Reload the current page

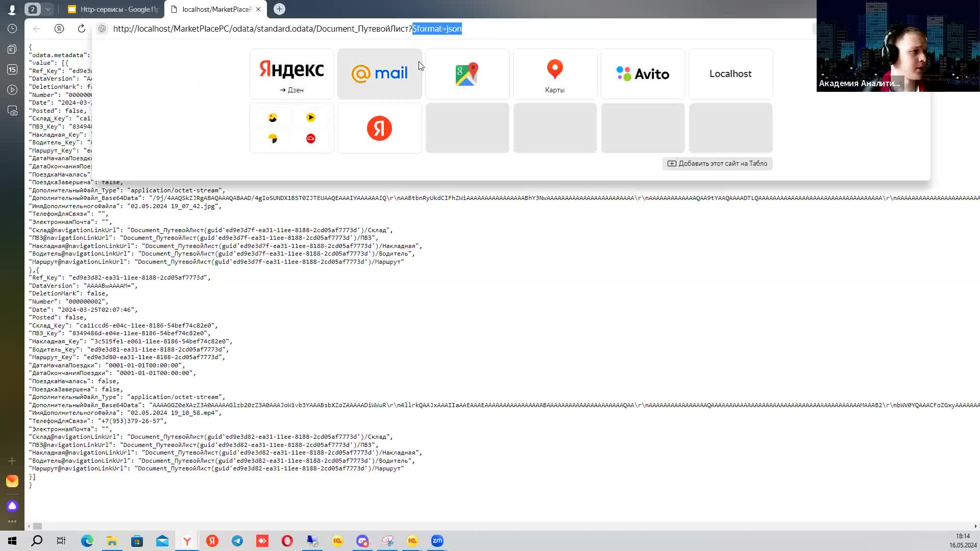[82, 29]
